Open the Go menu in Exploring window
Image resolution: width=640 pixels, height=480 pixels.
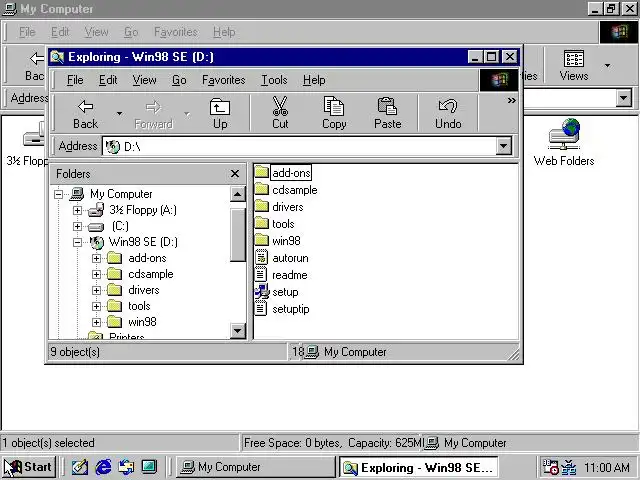pyautogui.click(x=179, y=80)
